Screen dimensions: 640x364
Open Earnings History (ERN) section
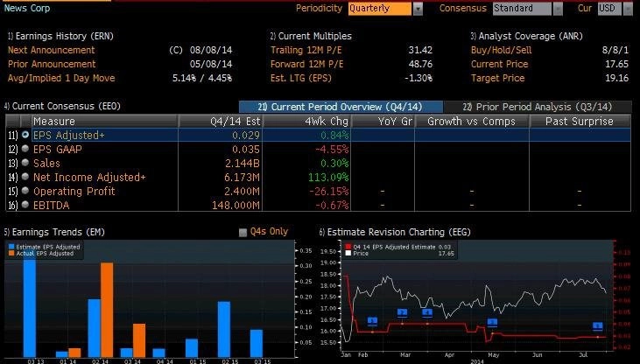[60, 36]
